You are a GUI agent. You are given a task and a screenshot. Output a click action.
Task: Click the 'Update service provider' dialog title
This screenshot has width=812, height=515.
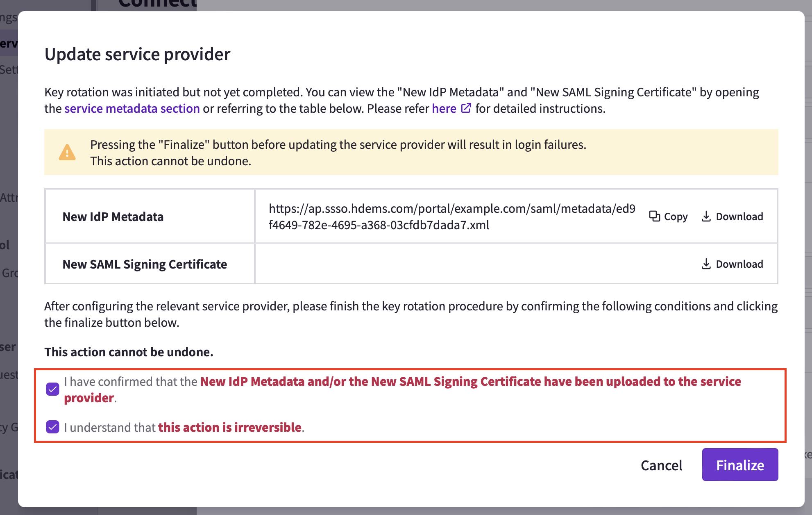coord(138,54)
